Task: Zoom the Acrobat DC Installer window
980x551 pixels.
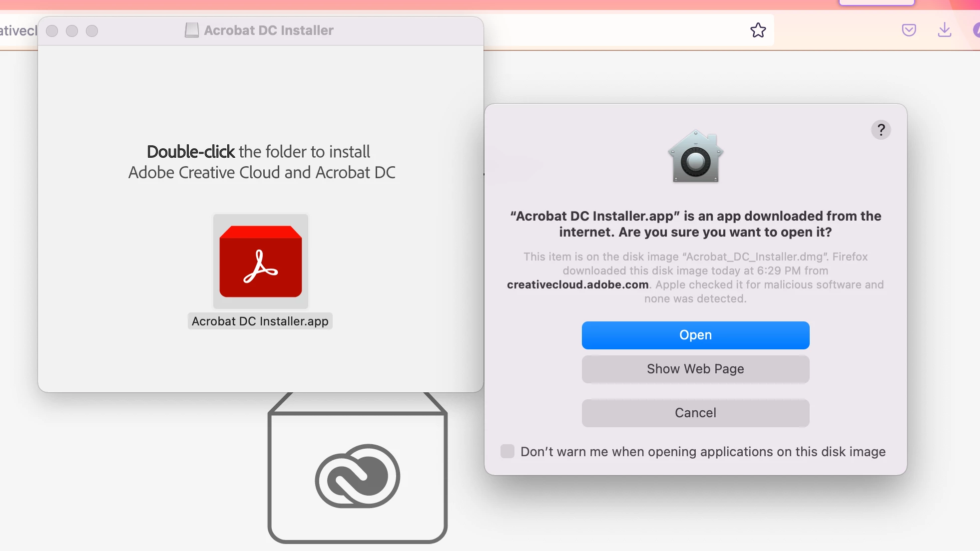Action: coord(92,31)
